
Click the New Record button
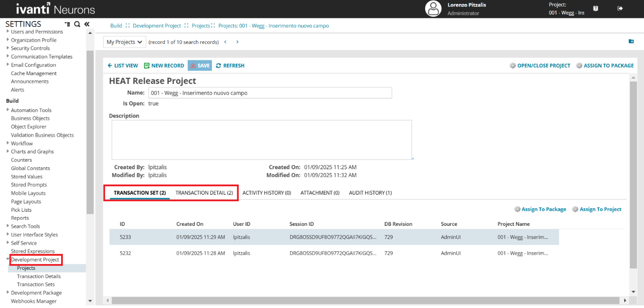[164, 65]
